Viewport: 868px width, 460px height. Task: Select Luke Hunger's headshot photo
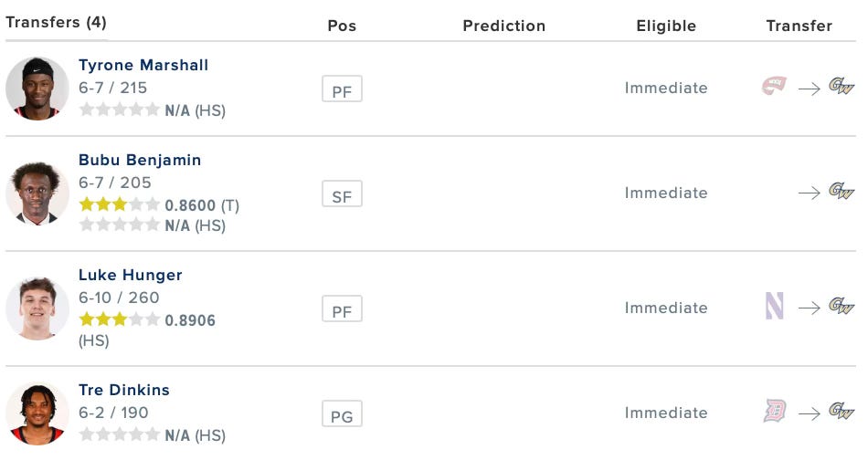[37, 308]
